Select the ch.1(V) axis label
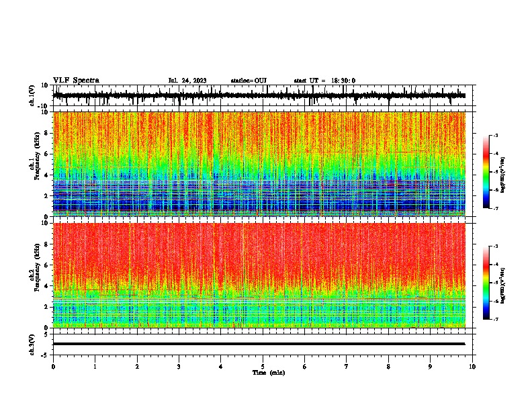Image resolution: width=532 pixels, height=411 pixels. 32,95
